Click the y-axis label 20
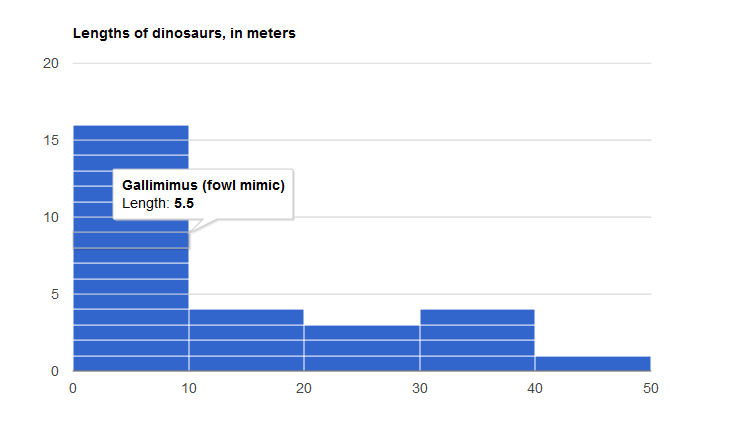The image size is (733, 422). (52, 63)
